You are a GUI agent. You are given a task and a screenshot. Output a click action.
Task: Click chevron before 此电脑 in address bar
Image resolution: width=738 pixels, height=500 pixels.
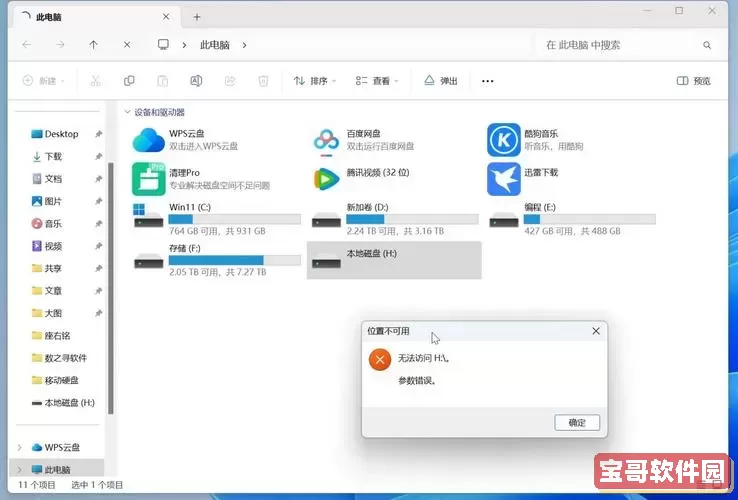point(184,45)
